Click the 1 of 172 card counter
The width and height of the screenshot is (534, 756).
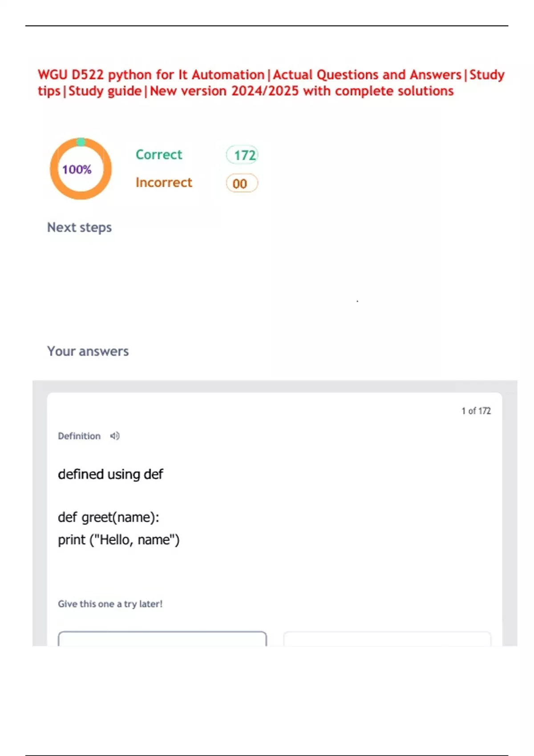click(476, 411)
